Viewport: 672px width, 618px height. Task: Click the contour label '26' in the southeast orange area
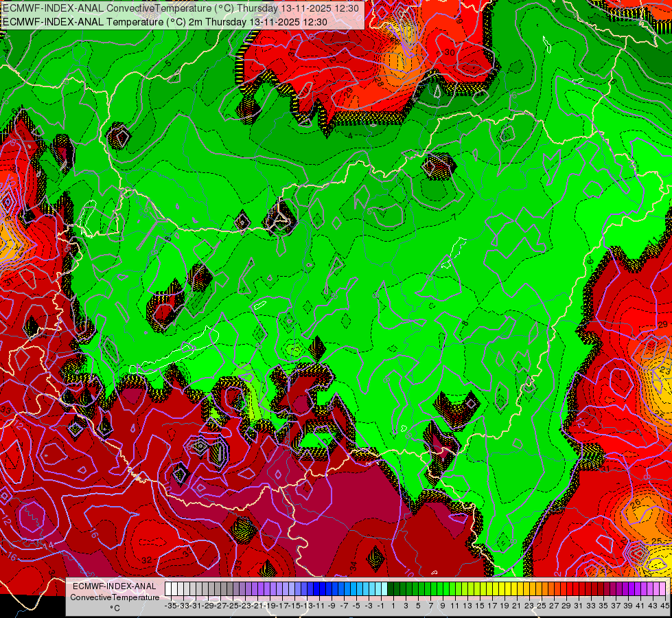(636, 503)
